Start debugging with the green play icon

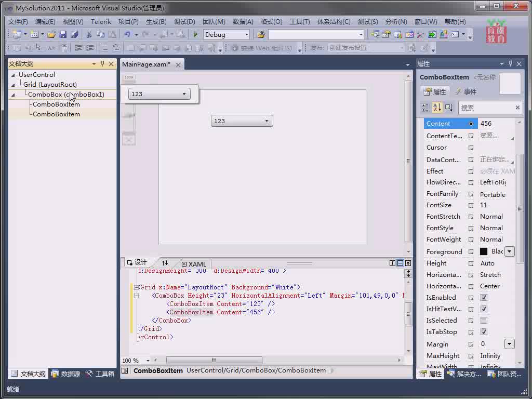coord(195,34)
